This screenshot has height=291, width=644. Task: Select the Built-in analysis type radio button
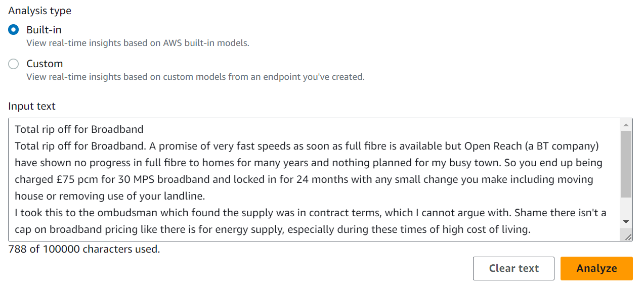pyautogui.click(x=14, y=30)
